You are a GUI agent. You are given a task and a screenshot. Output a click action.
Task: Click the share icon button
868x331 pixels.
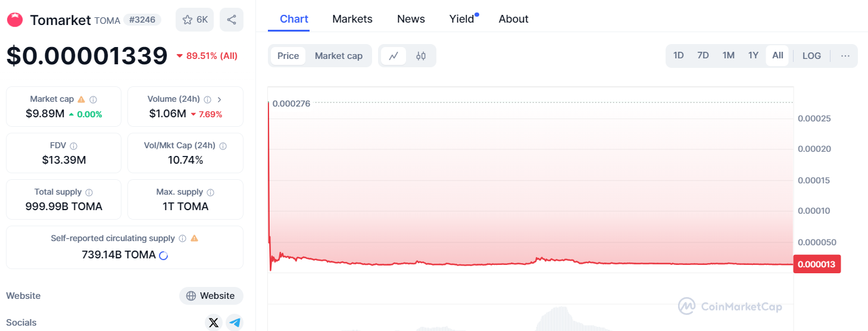[x=231, y=20]
